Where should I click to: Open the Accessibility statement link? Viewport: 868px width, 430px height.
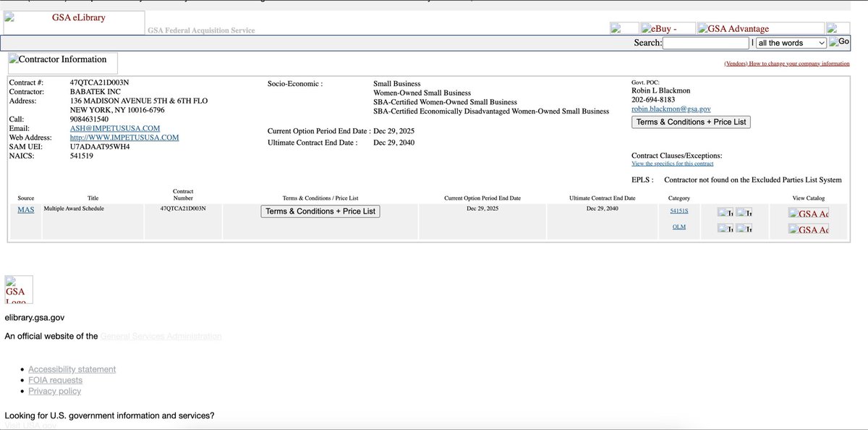pyautogui.click(x=72, y=369)
